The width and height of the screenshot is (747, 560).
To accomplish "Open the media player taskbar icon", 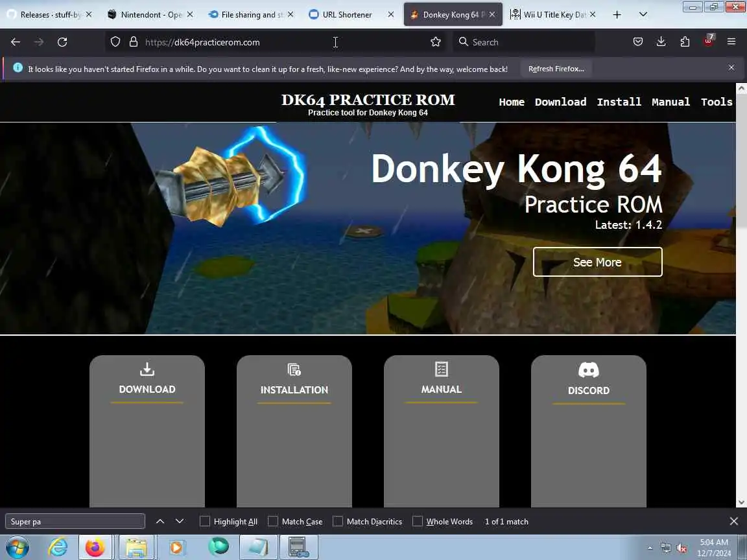I will [x=176, y=547].
